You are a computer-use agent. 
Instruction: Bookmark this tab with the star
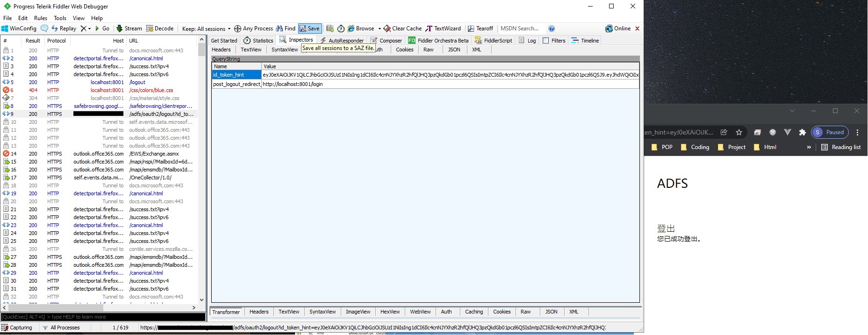[739, 132]
